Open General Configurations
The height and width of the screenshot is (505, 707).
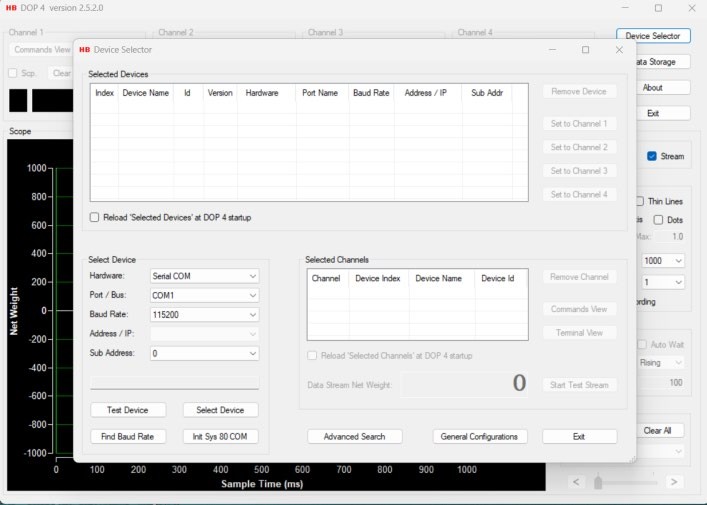click(x=479, y=436)
